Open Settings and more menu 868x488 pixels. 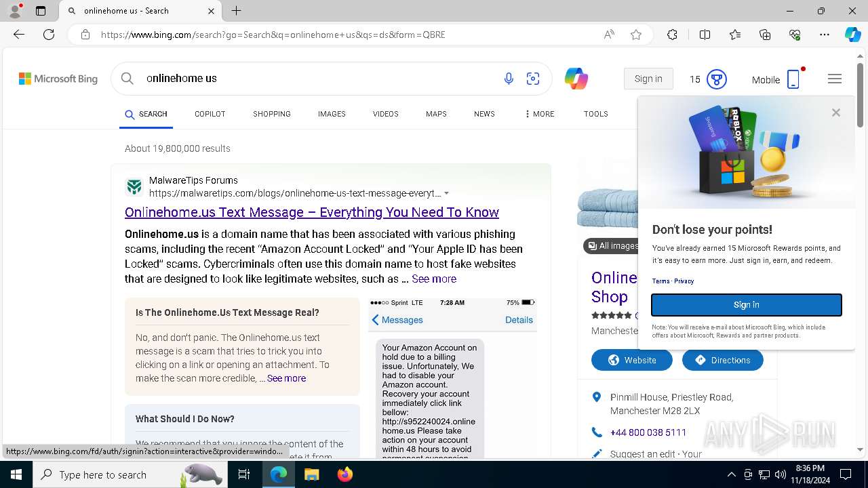pos(825,35)
